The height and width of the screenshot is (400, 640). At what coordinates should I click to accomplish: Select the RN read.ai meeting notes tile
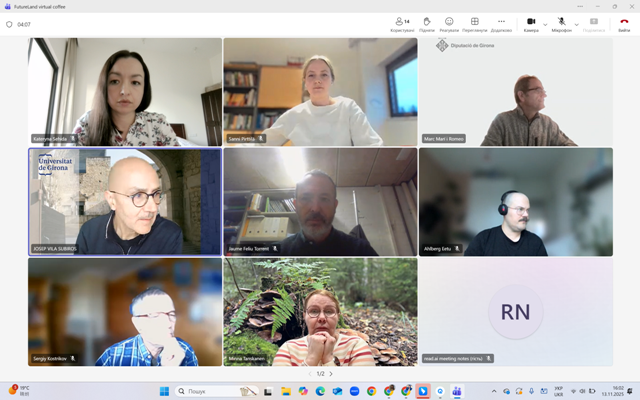coord(515,312)
